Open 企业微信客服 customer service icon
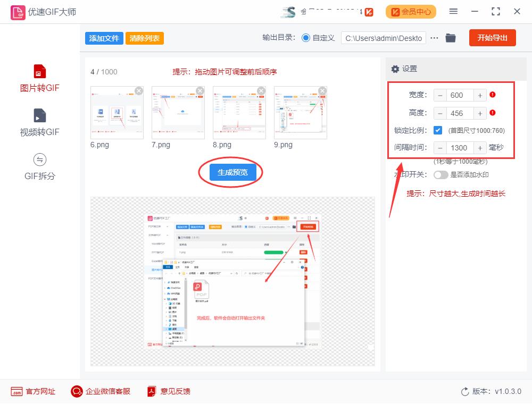The width and height of the screenshot is (532, 404). pyautogui.click(x=76, y=392)
